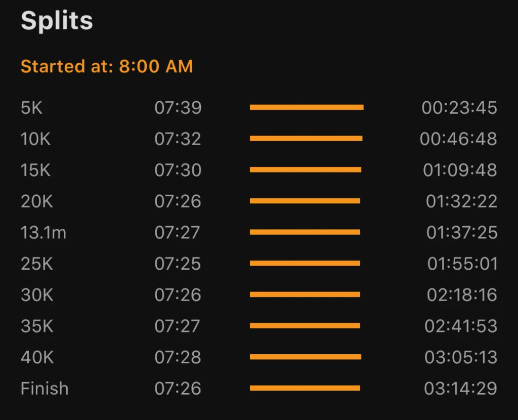Click the 13.1m half-marathon label
518x420 pixels.
pos(44,233)
